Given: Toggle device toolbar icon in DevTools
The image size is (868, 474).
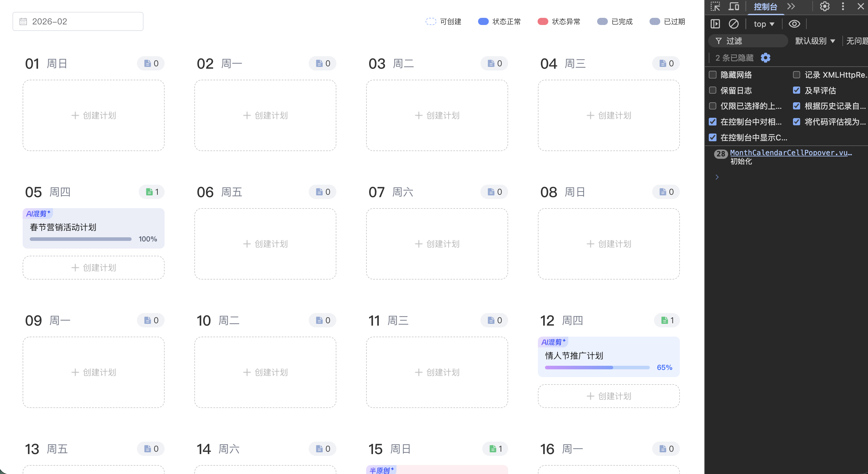Looking at the screenshot, I should [734, 7].
